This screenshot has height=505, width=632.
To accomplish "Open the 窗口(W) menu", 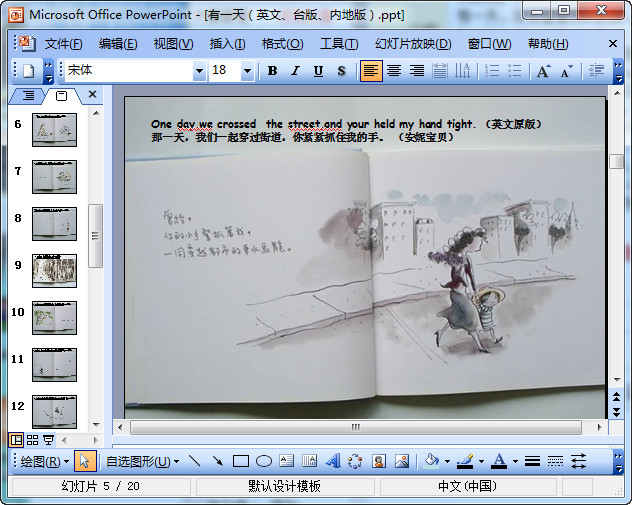I will click(489, 44).
